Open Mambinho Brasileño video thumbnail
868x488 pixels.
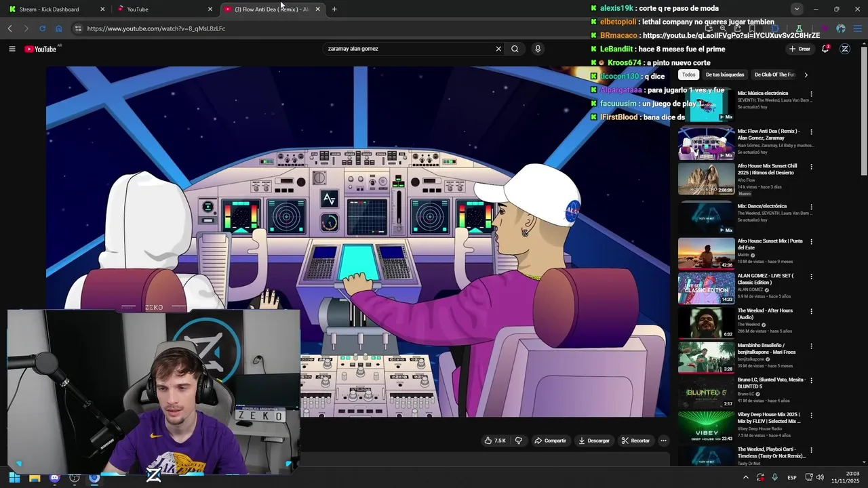706,357
